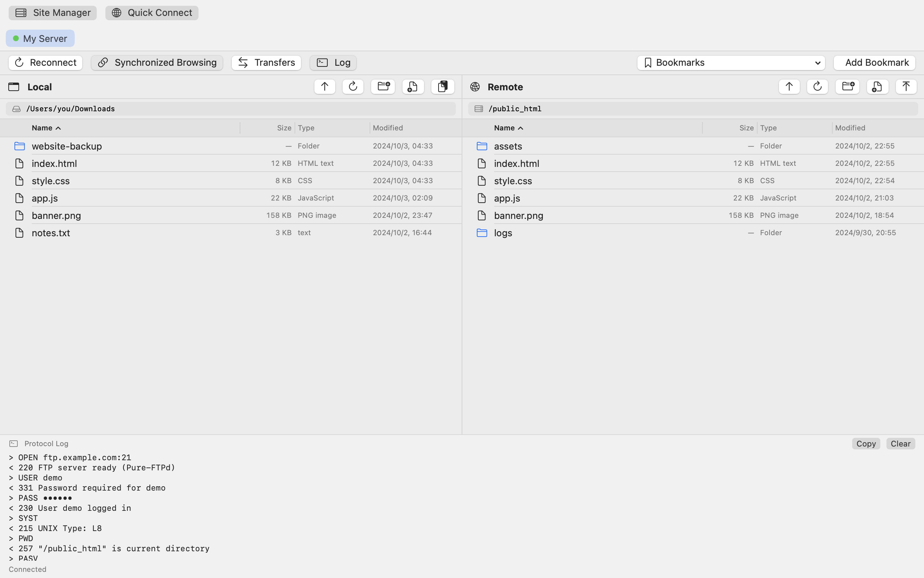Viewport: 924px width, 578px height.
Task: Sort Remote files by Name
Action: 509,128
